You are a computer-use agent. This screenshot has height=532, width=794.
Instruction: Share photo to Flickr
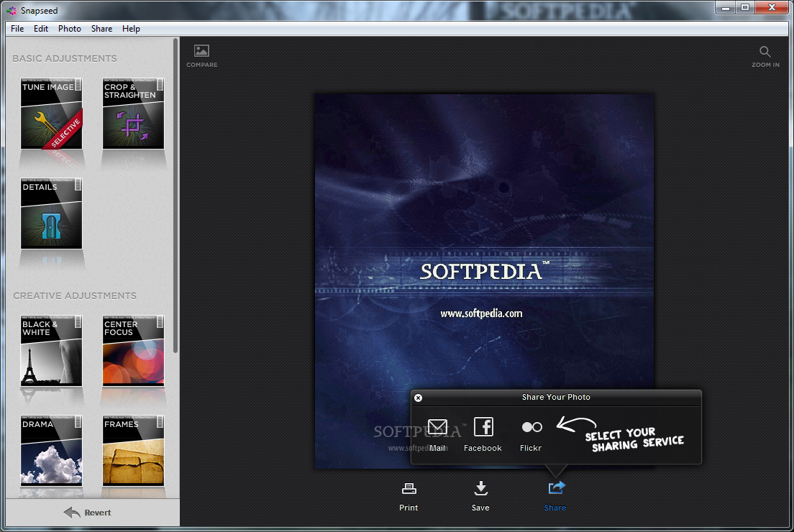click(531, 435)
